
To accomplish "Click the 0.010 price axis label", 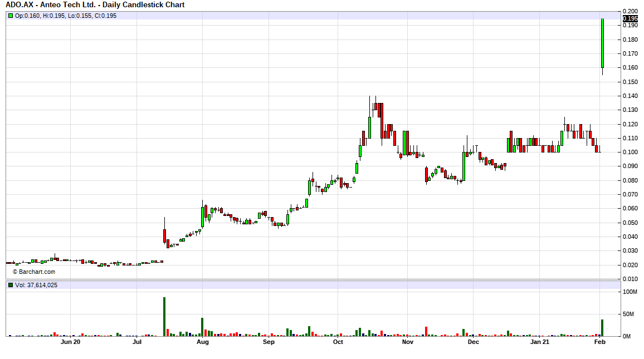I will [631, 279].
